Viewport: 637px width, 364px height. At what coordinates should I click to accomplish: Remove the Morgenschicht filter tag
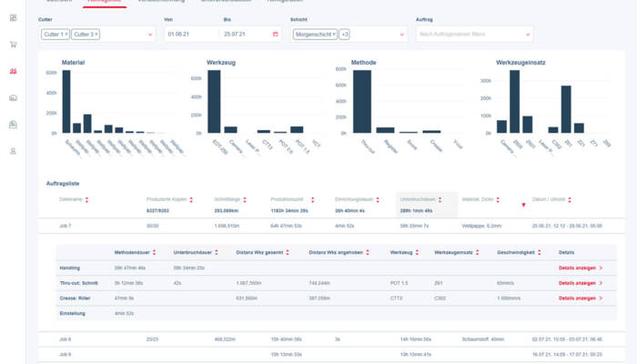[334, 34]
